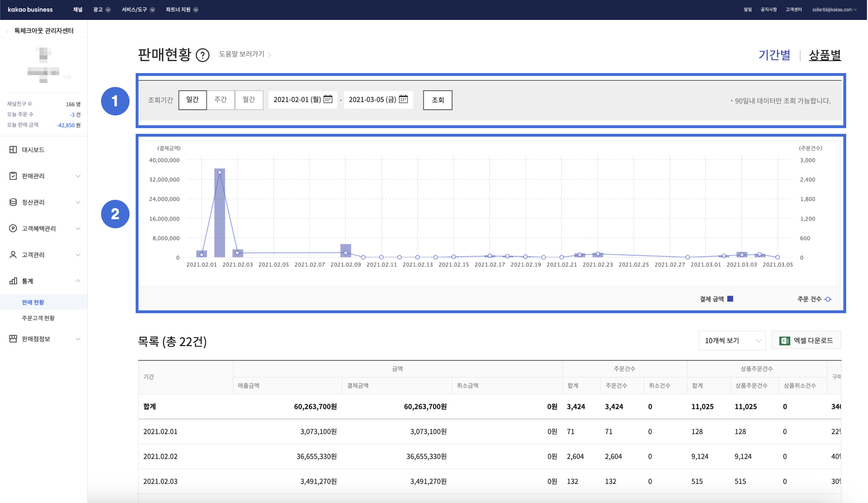Open the start date calendar icon
The height and width of the screenshot is (503, 868).
pyautogui.click(x=328, y=99)
